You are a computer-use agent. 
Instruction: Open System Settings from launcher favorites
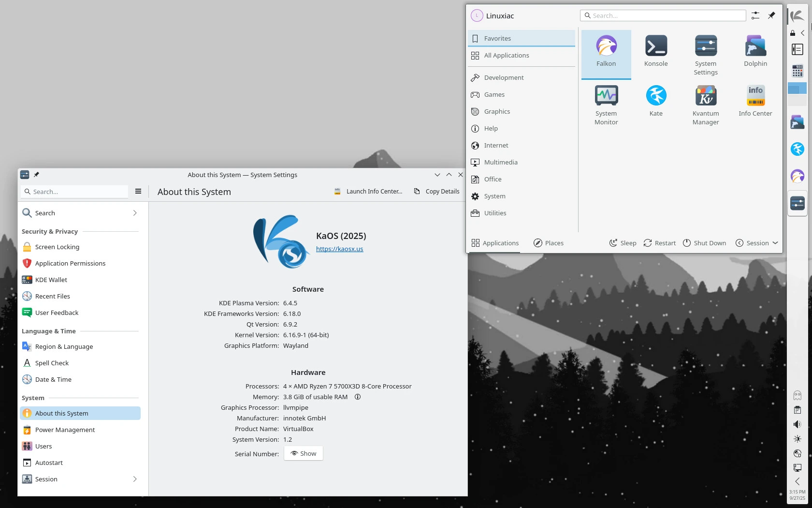coord(706,55)
